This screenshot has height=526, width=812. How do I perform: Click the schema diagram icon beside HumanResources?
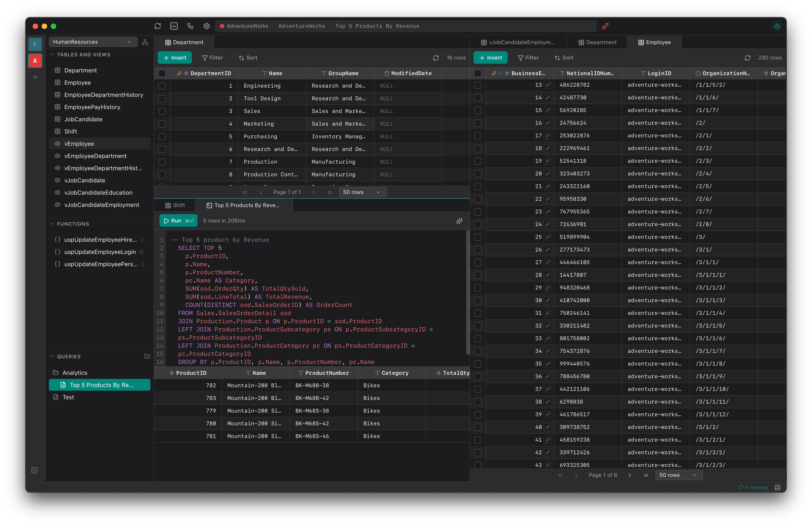145,42
